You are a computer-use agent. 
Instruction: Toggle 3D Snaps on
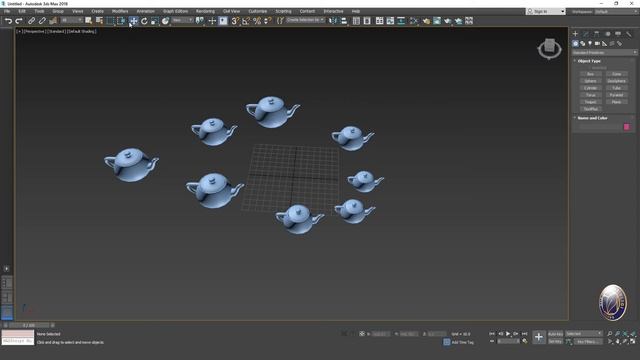[x=235, y=21]
